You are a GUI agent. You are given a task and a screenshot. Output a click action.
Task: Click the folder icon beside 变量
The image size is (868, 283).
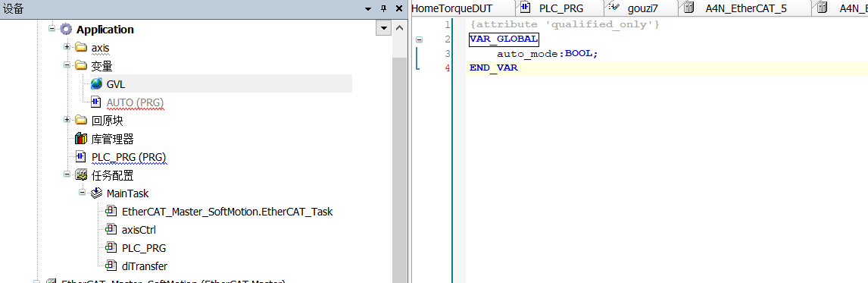pos(81,66)
